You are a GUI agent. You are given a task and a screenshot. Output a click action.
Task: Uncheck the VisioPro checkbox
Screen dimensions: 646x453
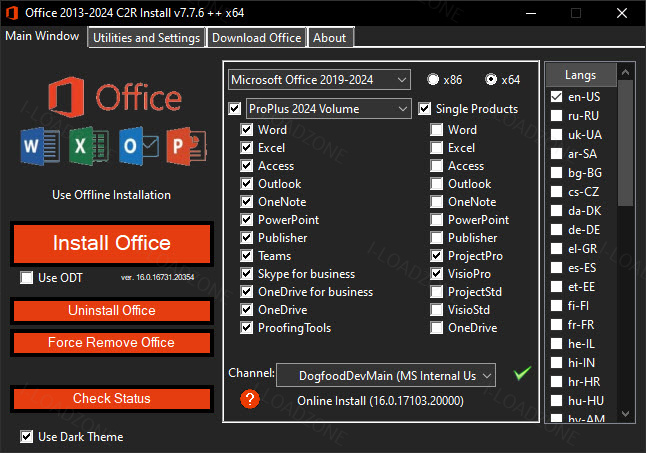pos(436,274)
